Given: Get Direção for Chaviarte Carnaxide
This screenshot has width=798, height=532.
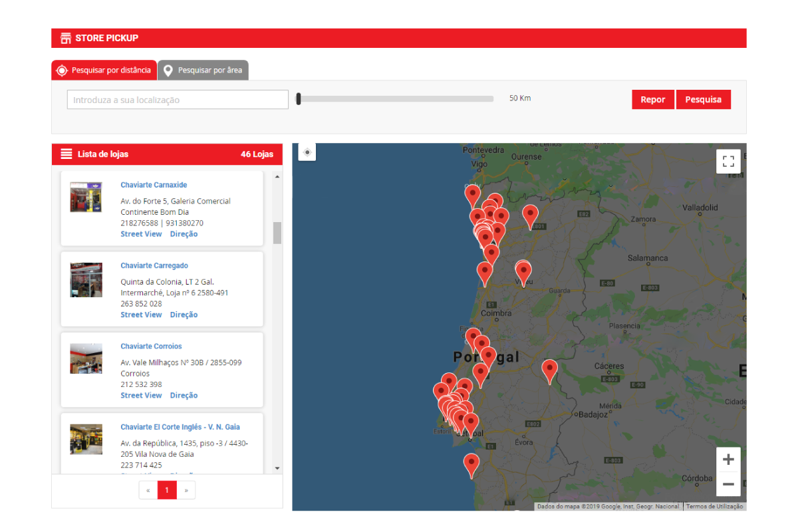Looking at the screenshot, I should click(184, 234).
